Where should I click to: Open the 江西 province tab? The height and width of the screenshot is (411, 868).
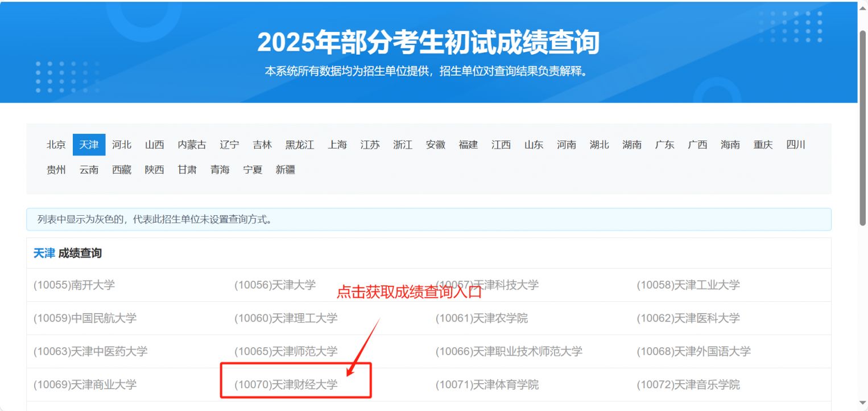tap(501, 145)
